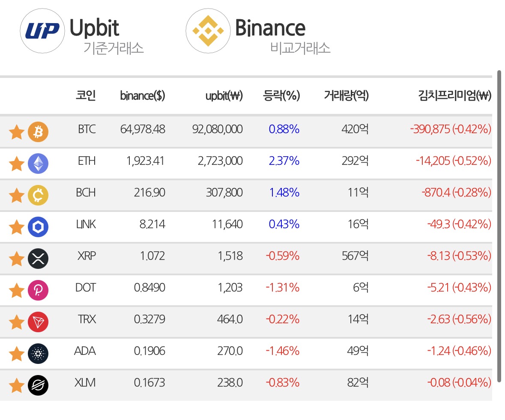The image size is (505, 420).
Task: Toggle the favorite star for XLM
Action: pos(16,385)
